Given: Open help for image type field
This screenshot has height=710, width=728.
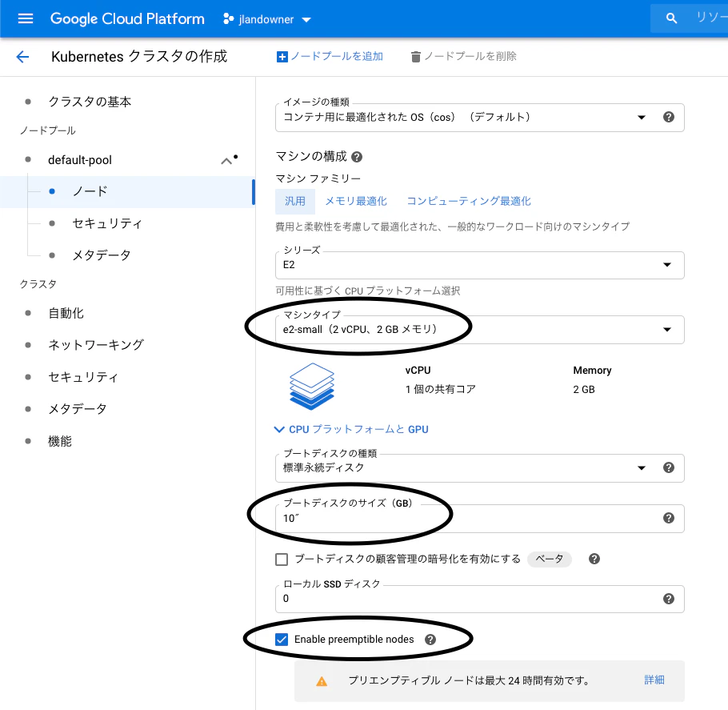Looking at the screenshot, I should [x=669, y=117].
